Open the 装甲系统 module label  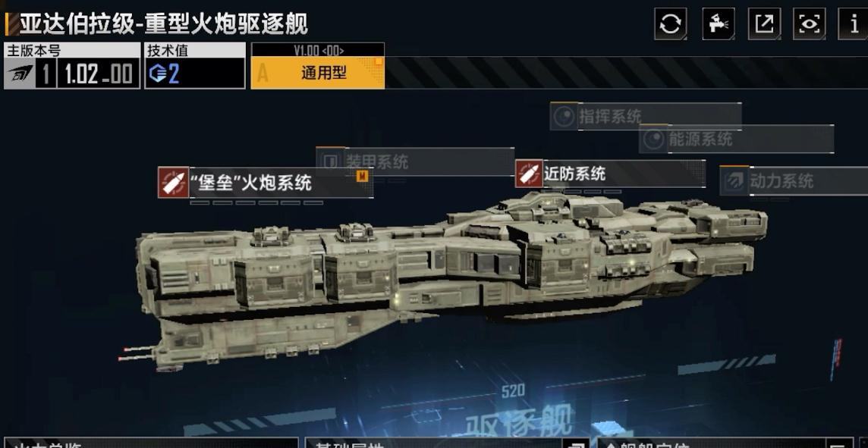pyautogui.click(x=376, y=161)
